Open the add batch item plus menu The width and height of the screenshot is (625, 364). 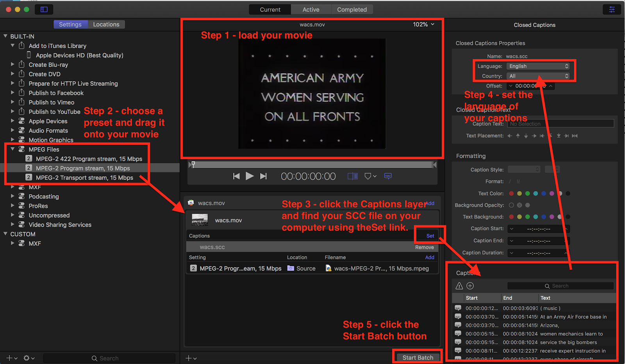pyautogui.click(x=191, y=358)
